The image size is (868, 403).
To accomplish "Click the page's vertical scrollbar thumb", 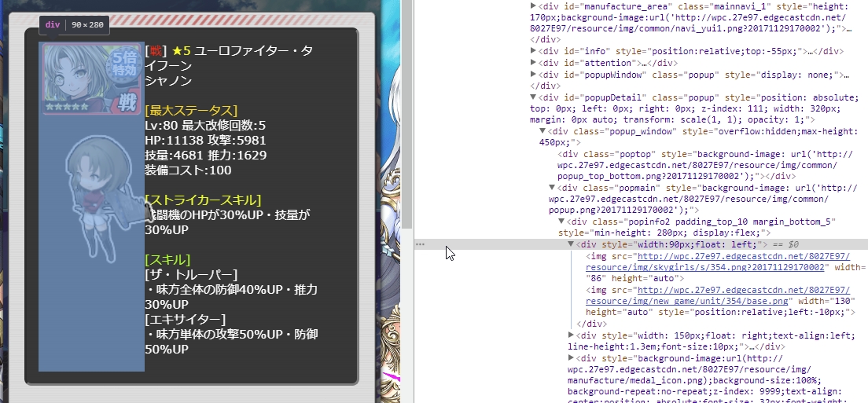I will [407, 113].
